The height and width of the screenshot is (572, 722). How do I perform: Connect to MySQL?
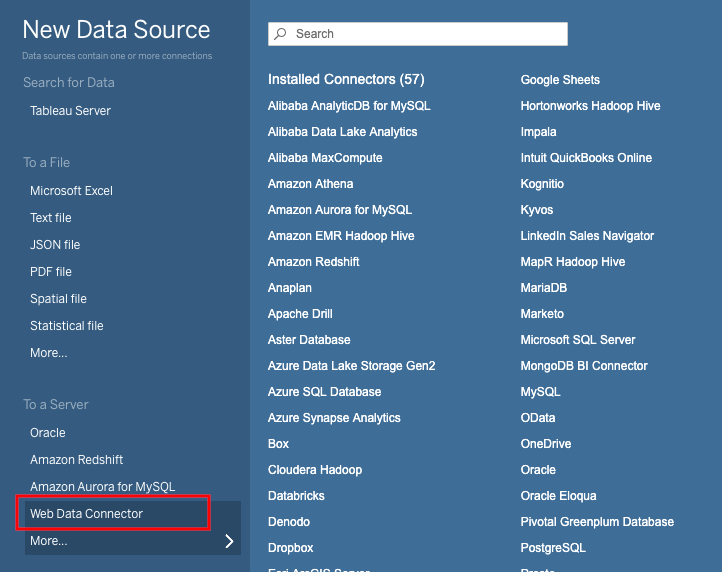click(540, 392)
